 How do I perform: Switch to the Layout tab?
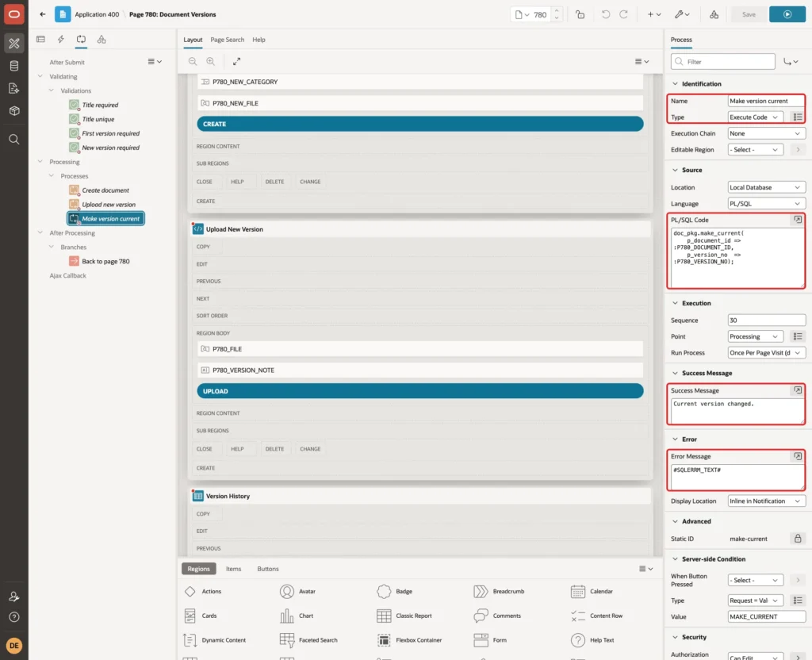(x=193, y=40)
